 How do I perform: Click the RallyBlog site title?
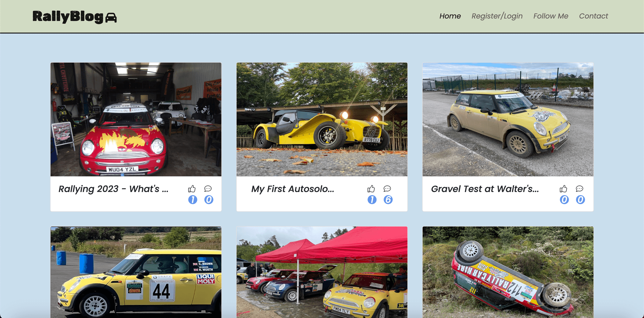point(68,17)
